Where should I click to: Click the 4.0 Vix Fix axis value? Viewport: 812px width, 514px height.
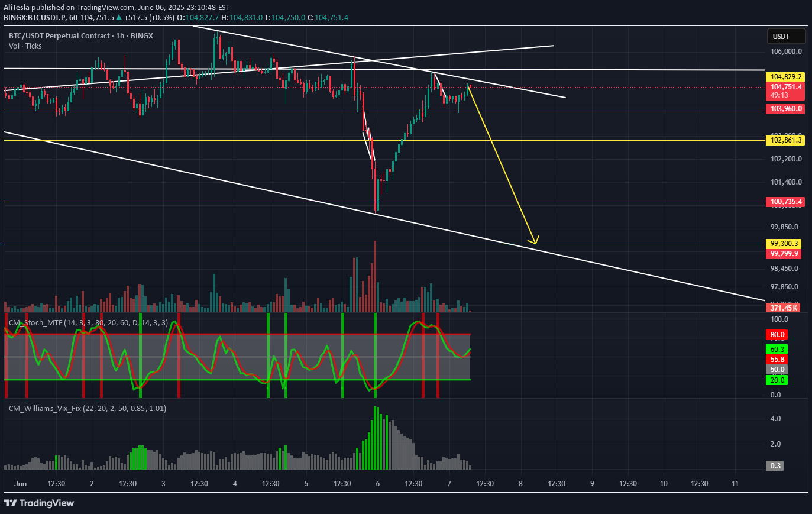coord(775,419)
